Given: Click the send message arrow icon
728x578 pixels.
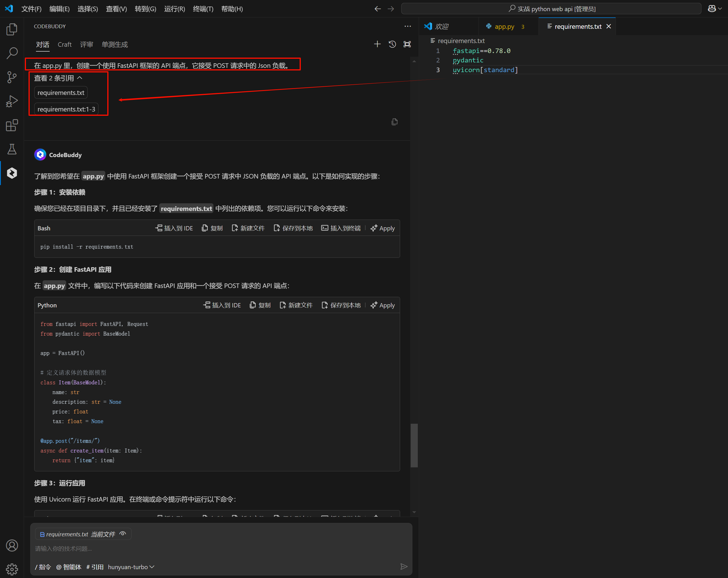Looking at the screenshot, I should click(404, 567).
